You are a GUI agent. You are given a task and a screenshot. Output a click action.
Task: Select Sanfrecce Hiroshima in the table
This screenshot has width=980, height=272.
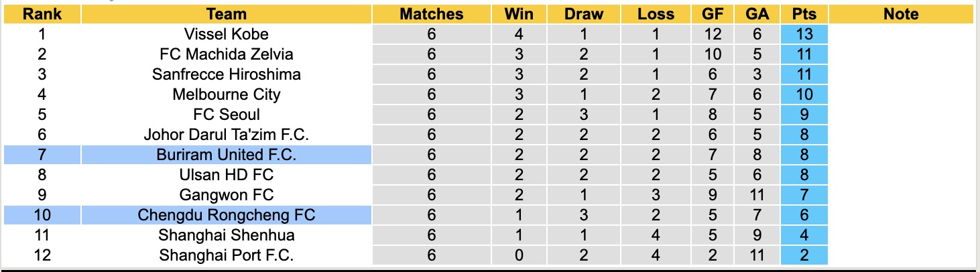click(226, 74)
